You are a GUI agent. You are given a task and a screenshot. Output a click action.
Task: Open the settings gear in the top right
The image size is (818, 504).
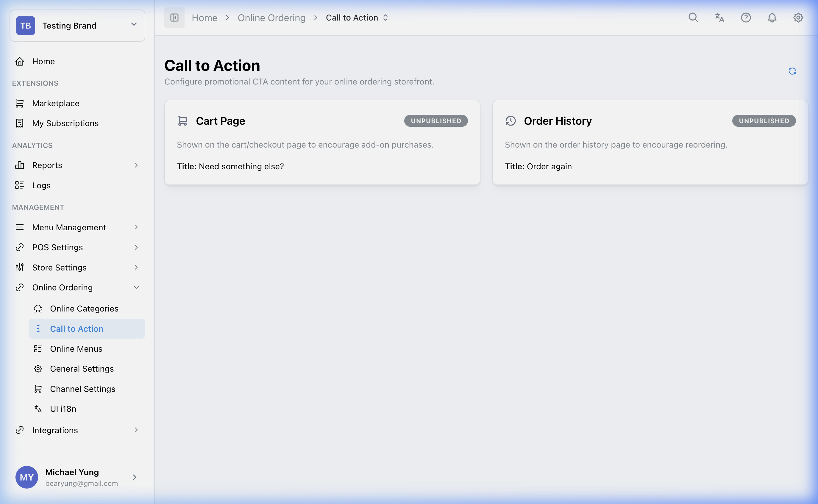[x=798, y=18]
